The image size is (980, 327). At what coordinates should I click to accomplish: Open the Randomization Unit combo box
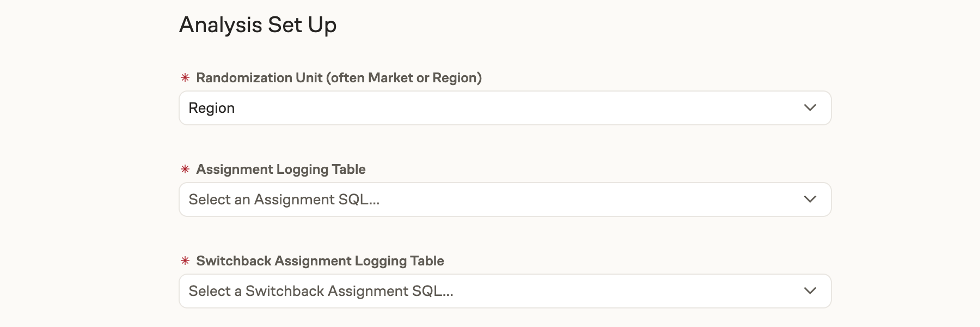pos(505,108)
